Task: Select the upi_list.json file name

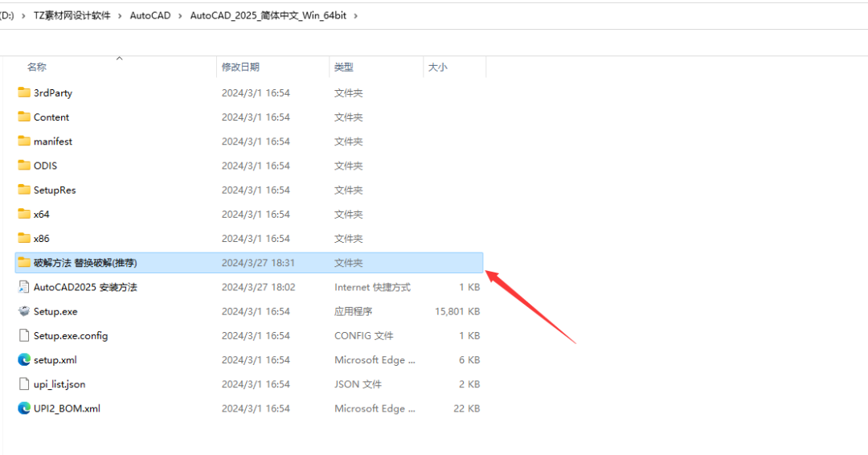Action: click(x=59, y=384)
